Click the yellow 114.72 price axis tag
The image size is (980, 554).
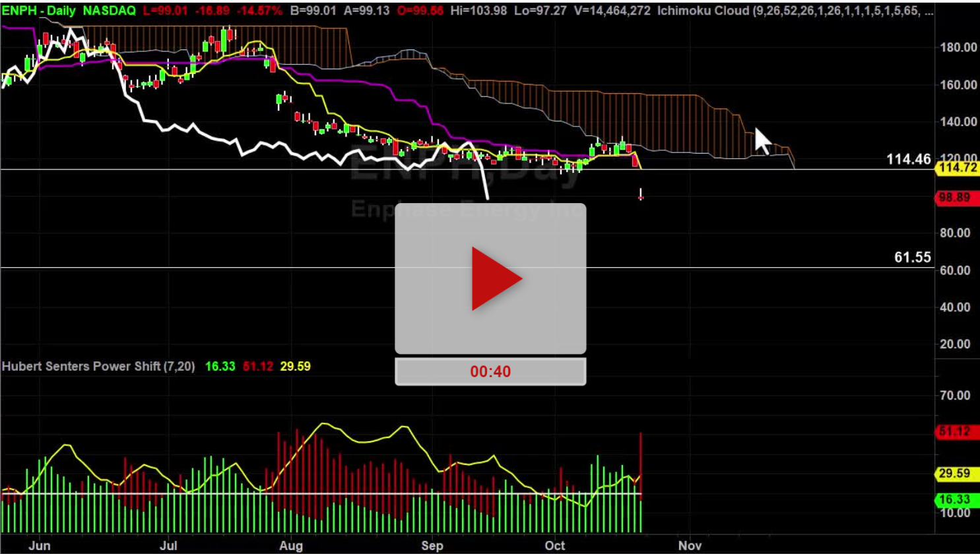pyautogui.click(x=958, y=168)
